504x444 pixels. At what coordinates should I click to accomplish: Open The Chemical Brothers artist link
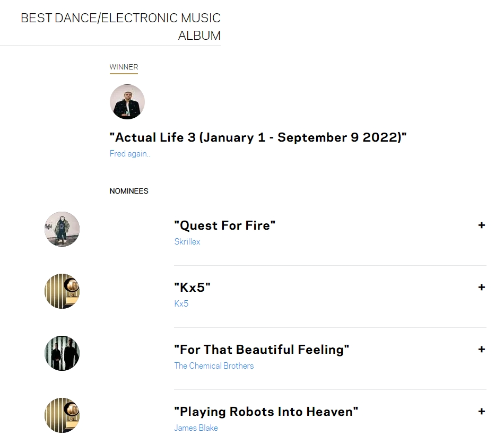(x=214, y=365)
